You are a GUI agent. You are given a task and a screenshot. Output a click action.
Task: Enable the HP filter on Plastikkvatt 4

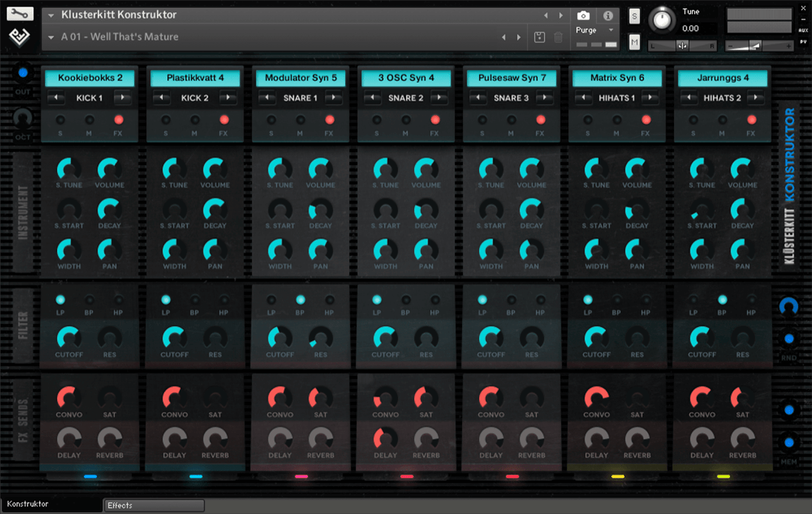(x=223, y=300)
